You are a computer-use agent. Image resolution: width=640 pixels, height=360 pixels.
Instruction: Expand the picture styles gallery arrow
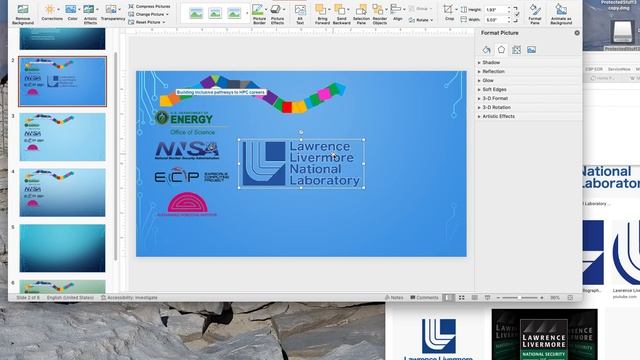point(247,13)
